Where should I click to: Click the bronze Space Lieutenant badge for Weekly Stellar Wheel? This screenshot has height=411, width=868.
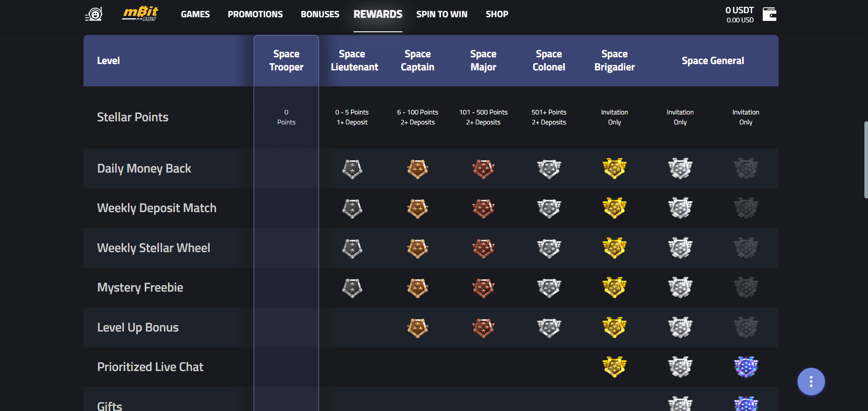417,248
